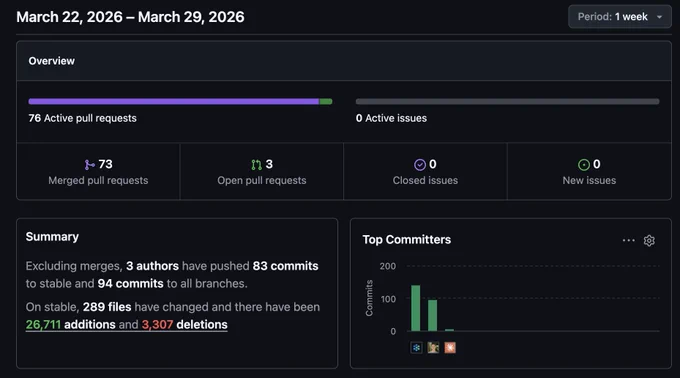Click the 76 Active pull requests label
Image resolution: width=680 pixels, height=378 pixels.
[x=82, y=118]
